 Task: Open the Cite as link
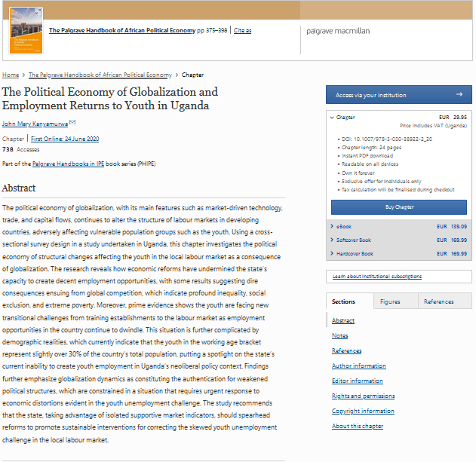click(242, 31)
